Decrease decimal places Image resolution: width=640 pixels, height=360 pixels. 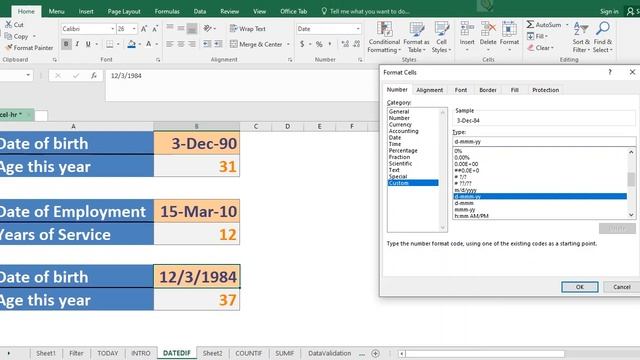tap(356, 44)
